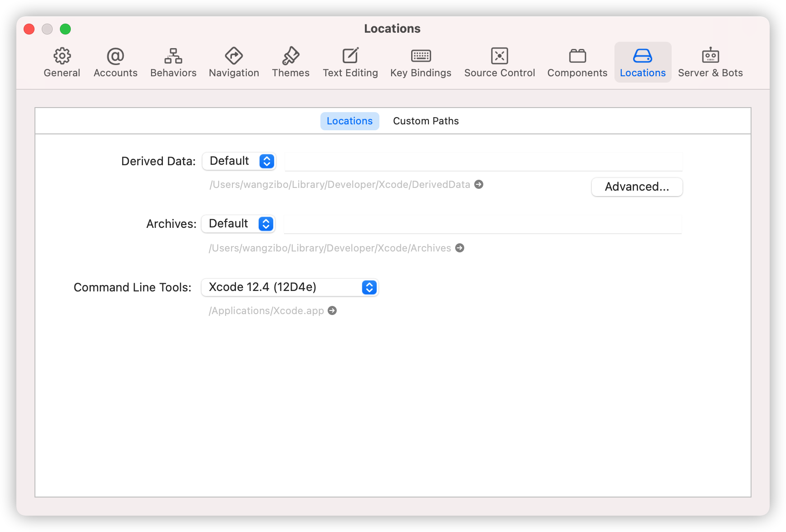Click the Archives path field

tap(482, 224)
